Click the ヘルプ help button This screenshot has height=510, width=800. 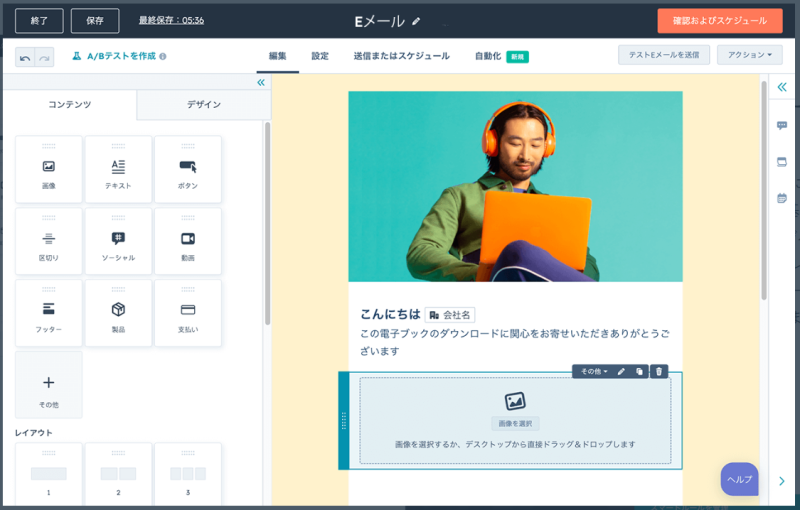pos(739,479)
